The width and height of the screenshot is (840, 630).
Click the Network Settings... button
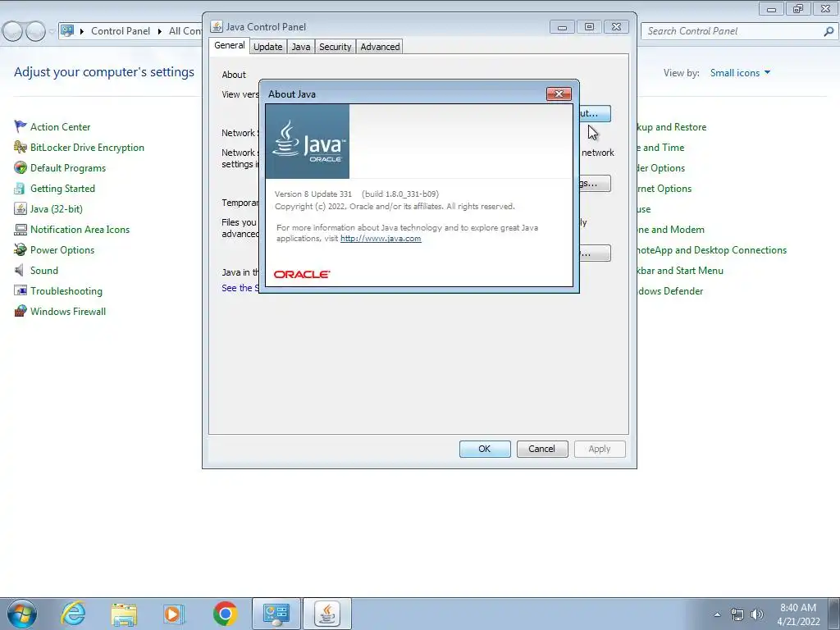pos(595,183)
